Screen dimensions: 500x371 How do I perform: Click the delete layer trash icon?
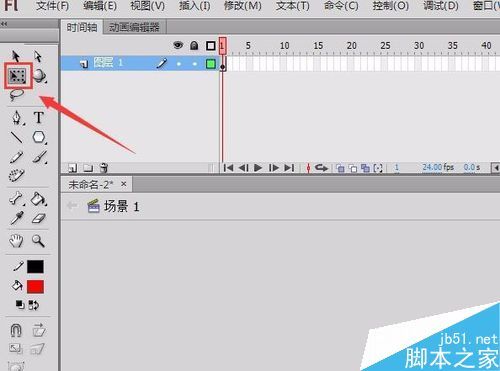click(104, 168)
